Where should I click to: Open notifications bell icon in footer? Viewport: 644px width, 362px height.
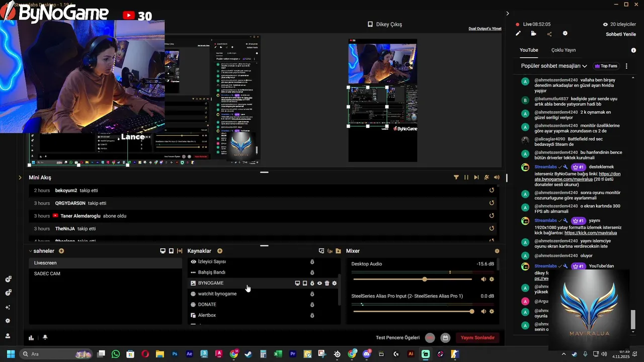coord(45,337)
